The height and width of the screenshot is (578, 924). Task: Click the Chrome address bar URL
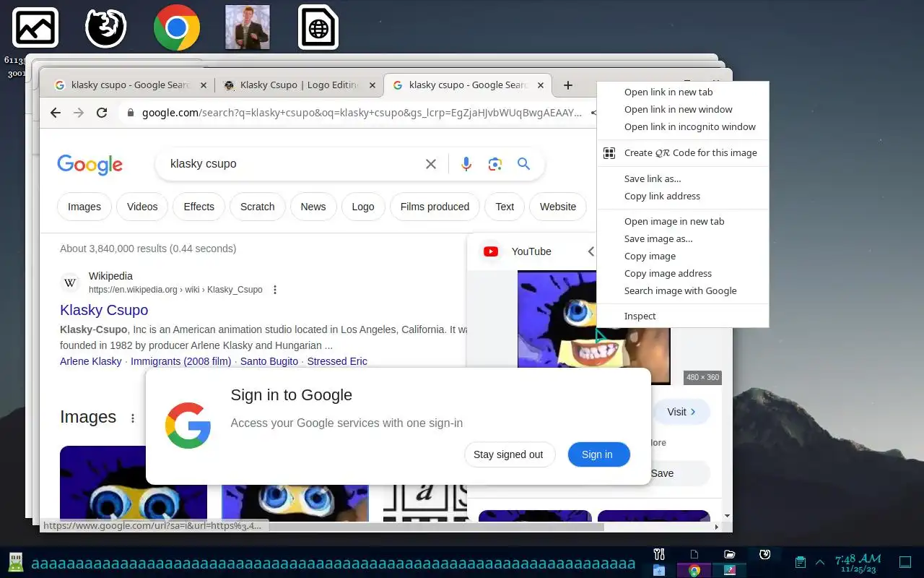pos(361,113)
